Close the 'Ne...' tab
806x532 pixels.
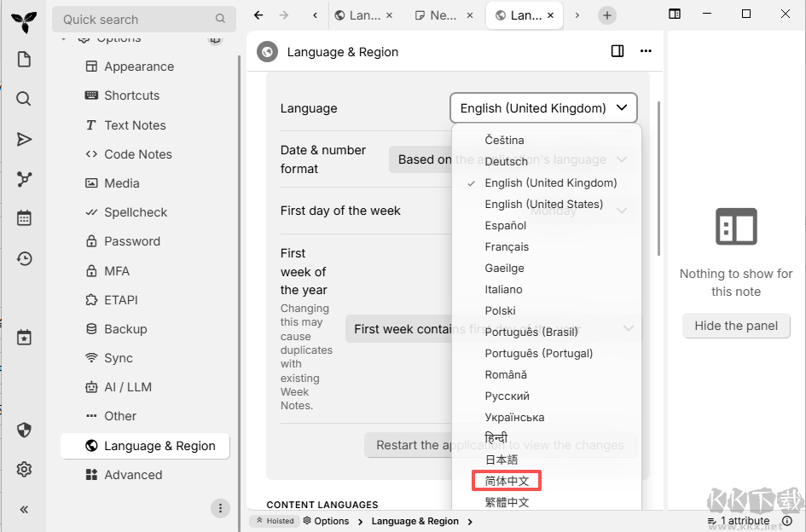click(470, 15)
